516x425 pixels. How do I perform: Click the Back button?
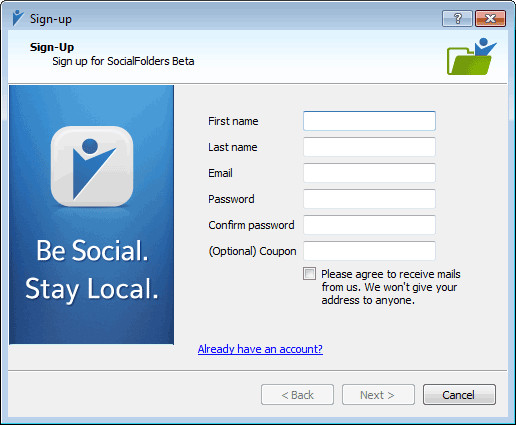point(297,395)
